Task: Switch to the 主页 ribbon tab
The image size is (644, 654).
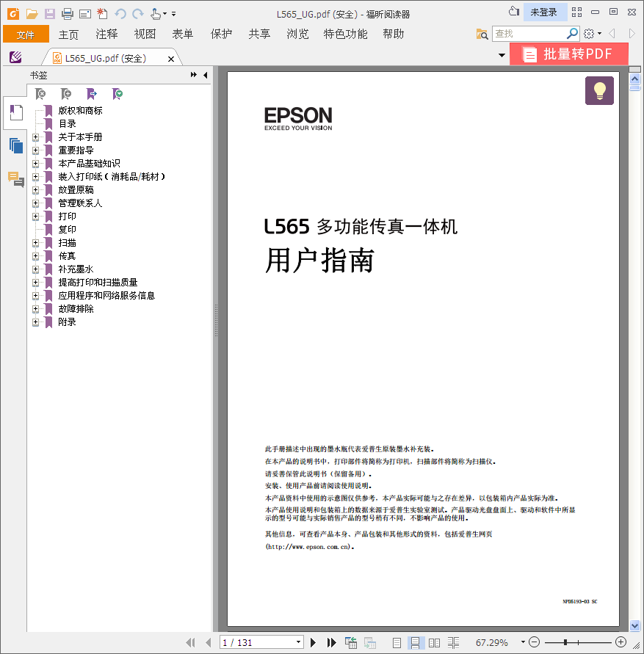Action: click(x=68, y=34)
